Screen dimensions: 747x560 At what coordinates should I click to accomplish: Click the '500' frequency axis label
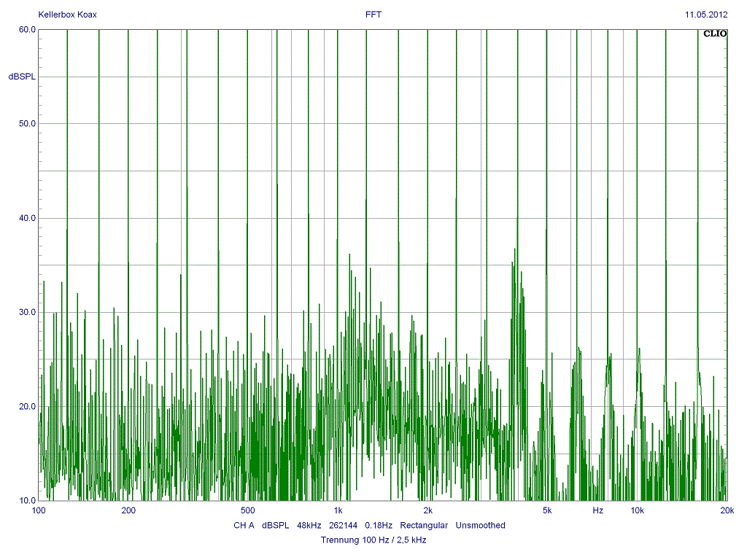[247, 511]
